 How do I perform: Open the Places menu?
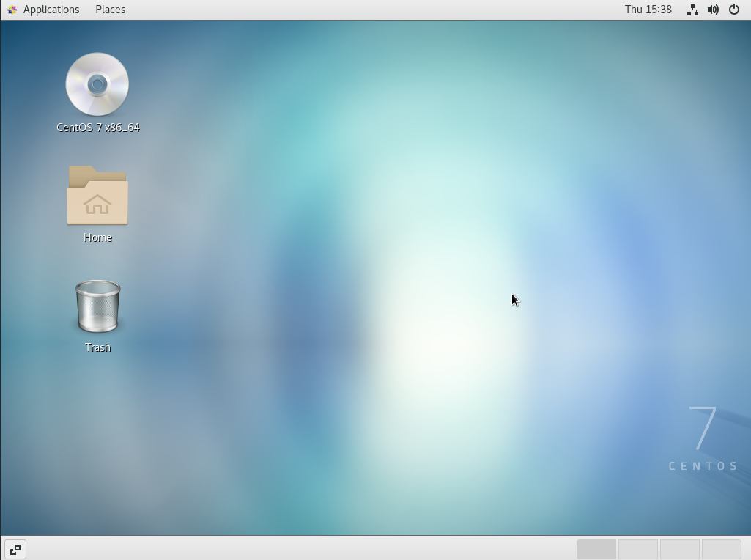[110, 9]
